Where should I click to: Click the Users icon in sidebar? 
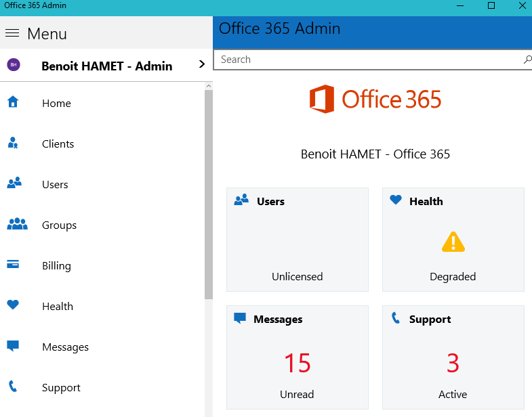14,183
